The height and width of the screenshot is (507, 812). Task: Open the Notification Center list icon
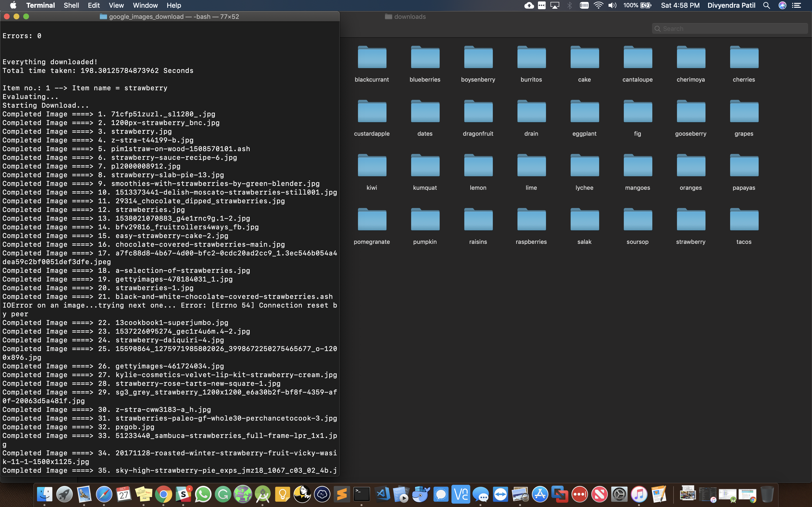click(797, 5)
